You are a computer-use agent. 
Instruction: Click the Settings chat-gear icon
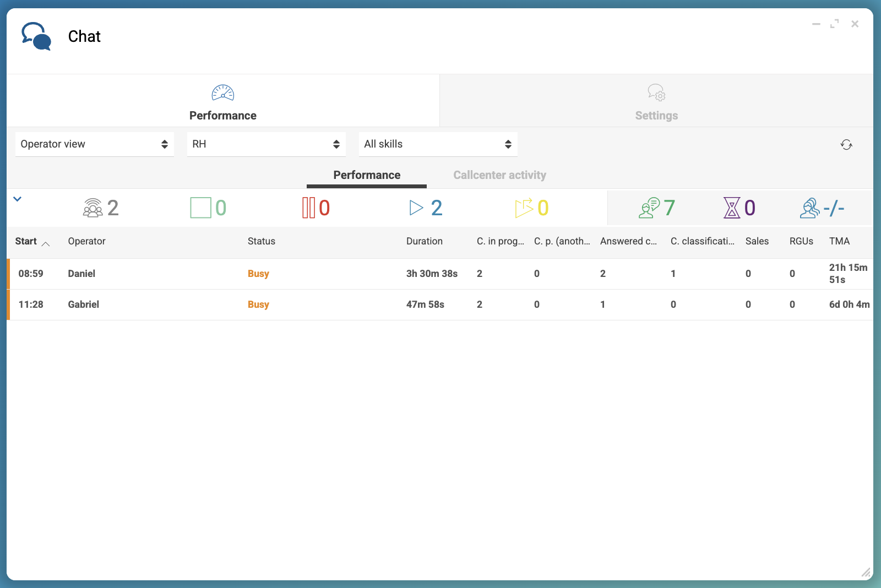656,92
